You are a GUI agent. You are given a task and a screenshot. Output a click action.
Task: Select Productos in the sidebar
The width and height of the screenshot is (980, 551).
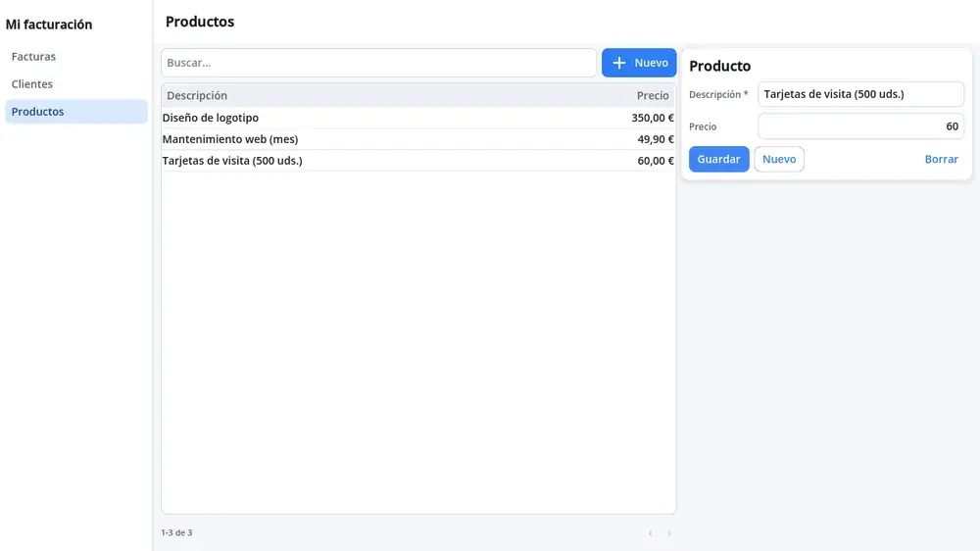(x=76, y=112)
